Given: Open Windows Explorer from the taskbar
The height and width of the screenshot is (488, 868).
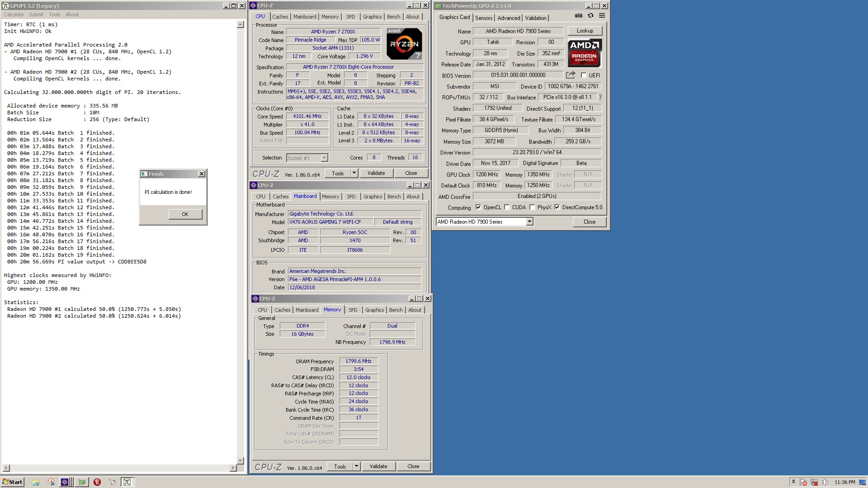Looking at the screenshot, I should tap(36, 482).
